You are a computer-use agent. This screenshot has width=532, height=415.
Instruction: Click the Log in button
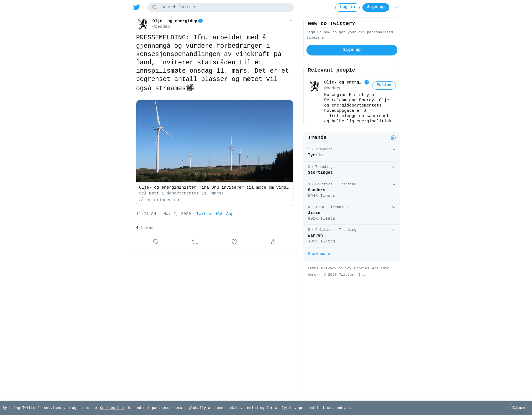347,7
